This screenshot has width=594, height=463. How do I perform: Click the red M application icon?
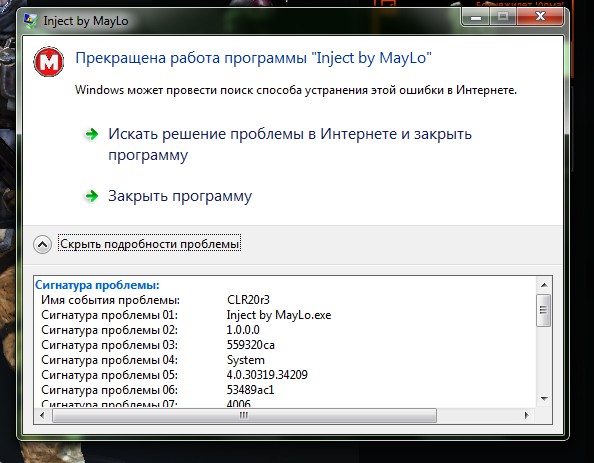[49, 61]
